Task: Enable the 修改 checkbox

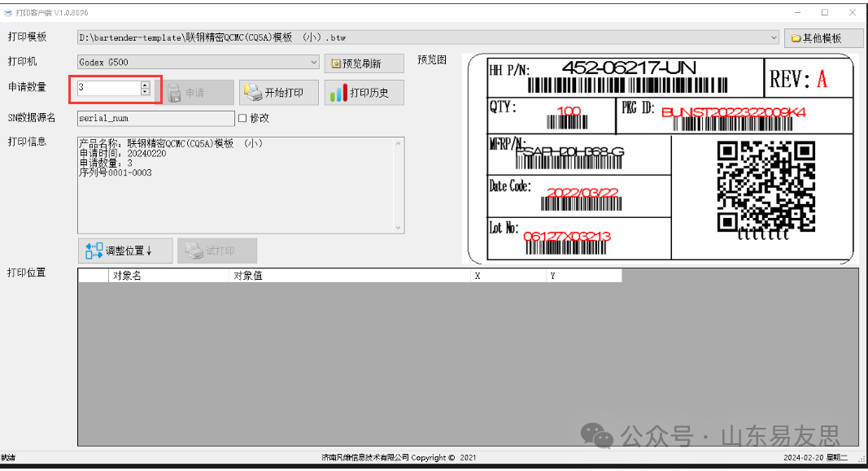Action: [242, 118]
